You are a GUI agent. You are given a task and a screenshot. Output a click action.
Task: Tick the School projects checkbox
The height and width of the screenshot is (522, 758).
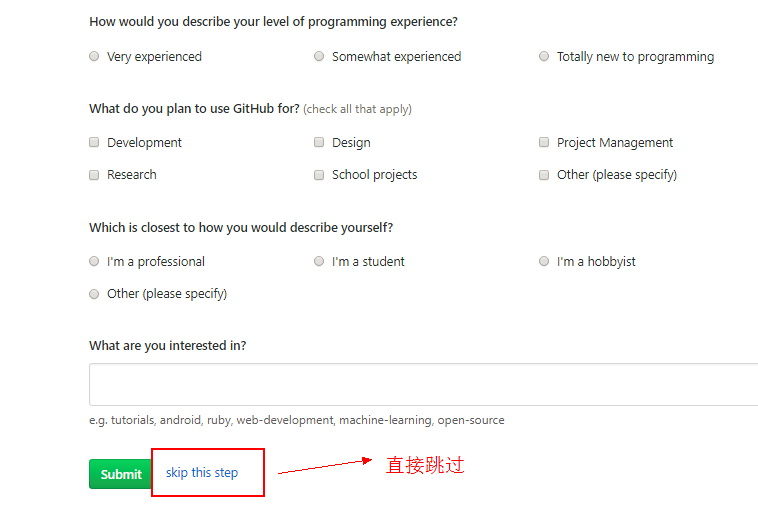(319, 175)
